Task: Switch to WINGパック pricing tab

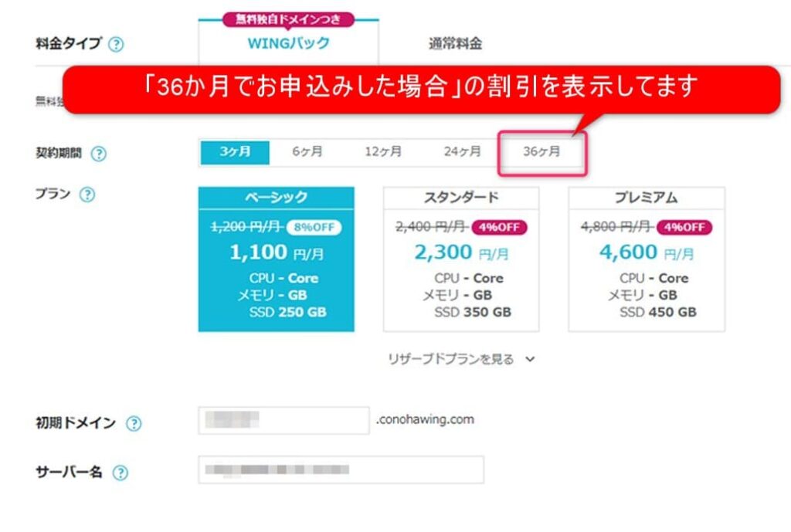Action: coord(289,43)
